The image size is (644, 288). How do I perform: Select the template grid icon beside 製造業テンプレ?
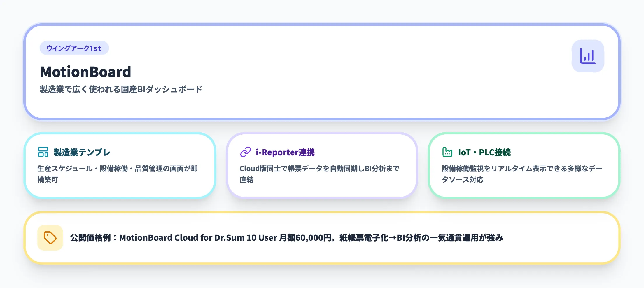tap(43, 152)
